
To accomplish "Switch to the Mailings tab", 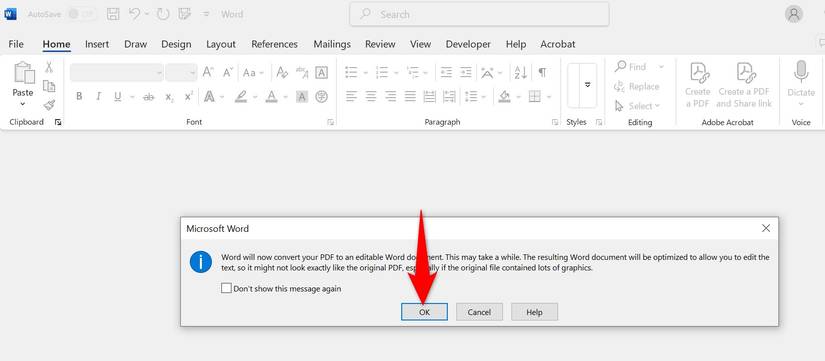I will pyautogui.click(x=332, y=44).
